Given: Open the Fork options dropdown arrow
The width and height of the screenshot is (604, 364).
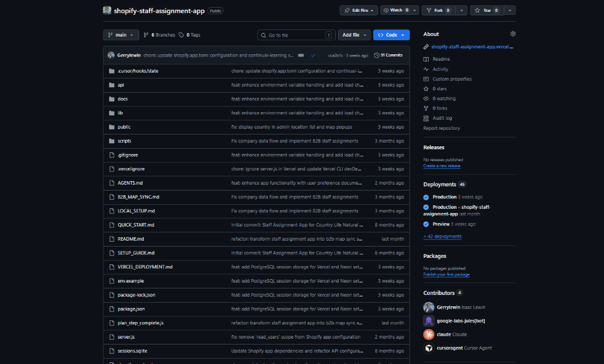Looking at the screenshot, I should tap(461, 11).
